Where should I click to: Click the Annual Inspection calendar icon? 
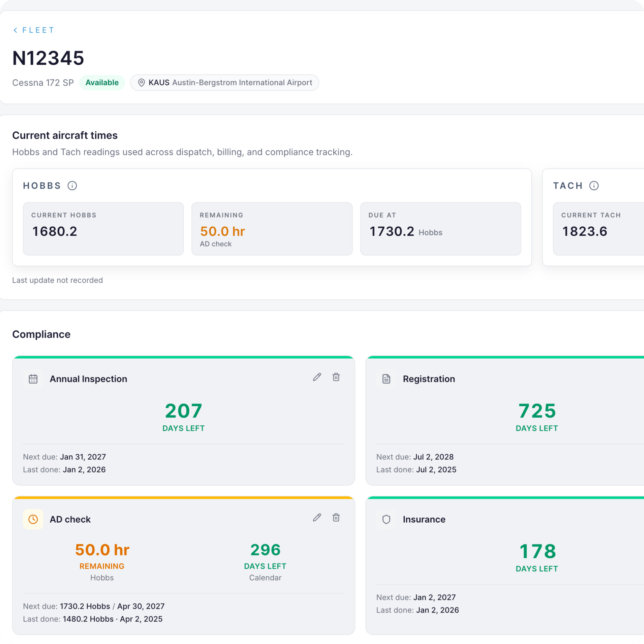[x=33, y=379]
